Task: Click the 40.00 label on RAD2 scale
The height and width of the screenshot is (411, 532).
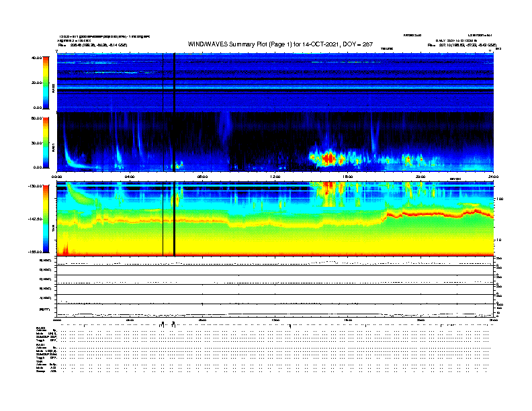Action: [37, 58]
